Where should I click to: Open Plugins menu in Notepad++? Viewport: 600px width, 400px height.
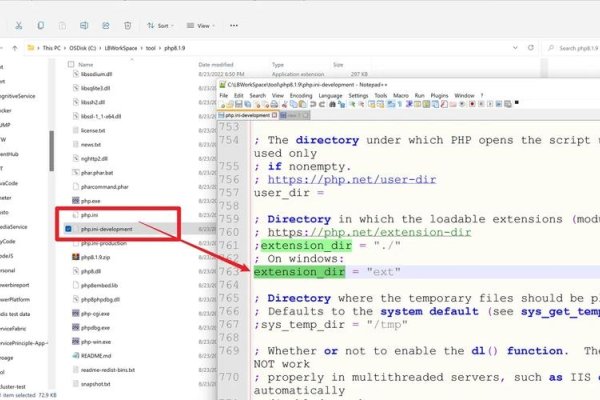[x=439, y=95]
